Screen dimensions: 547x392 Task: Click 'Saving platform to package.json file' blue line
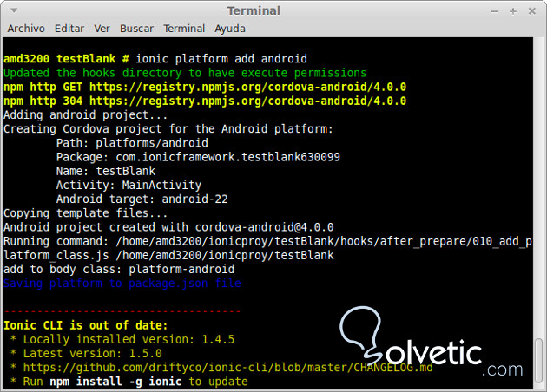[122, 284]
